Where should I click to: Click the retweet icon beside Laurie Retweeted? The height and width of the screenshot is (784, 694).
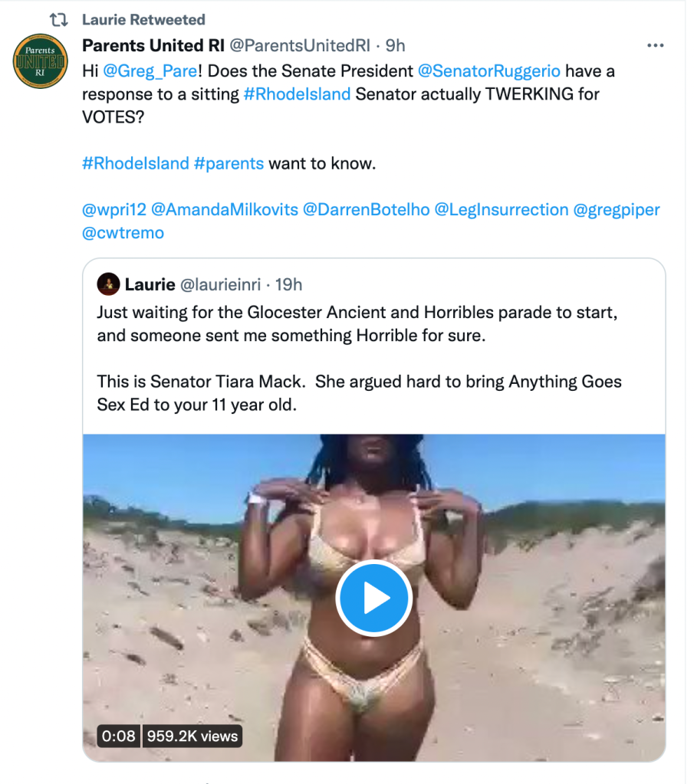(58, 20)
